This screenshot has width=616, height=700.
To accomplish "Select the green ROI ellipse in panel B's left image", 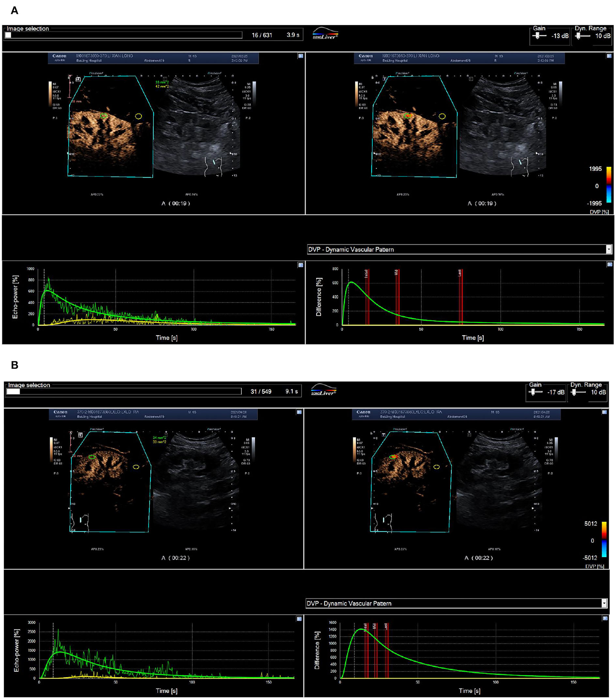I will [x=92, y=457].
